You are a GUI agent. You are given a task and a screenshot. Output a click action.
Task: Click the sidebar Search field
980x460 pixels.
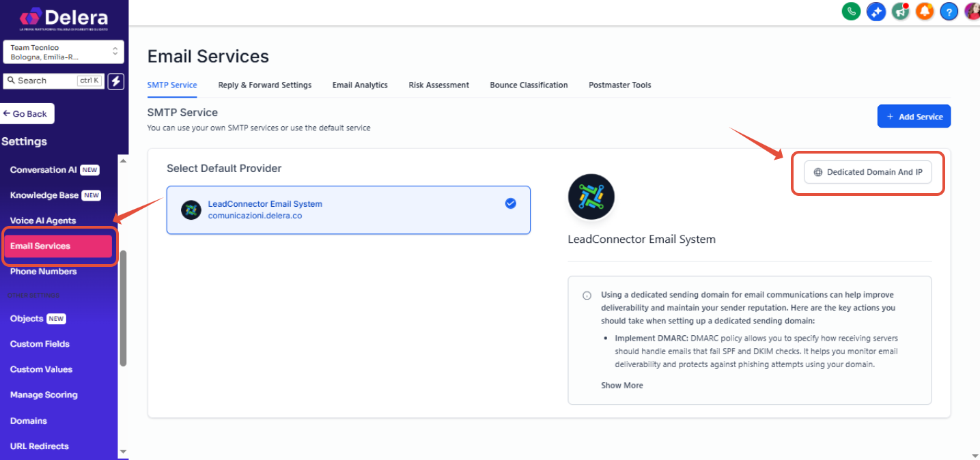(54, 81)
